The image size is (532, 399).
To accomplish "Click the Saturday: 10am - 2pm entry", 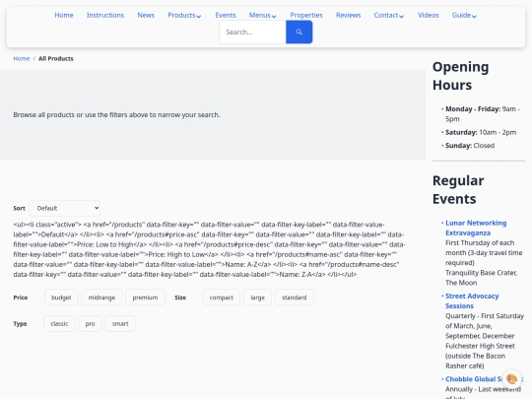I will pos(481,132).
